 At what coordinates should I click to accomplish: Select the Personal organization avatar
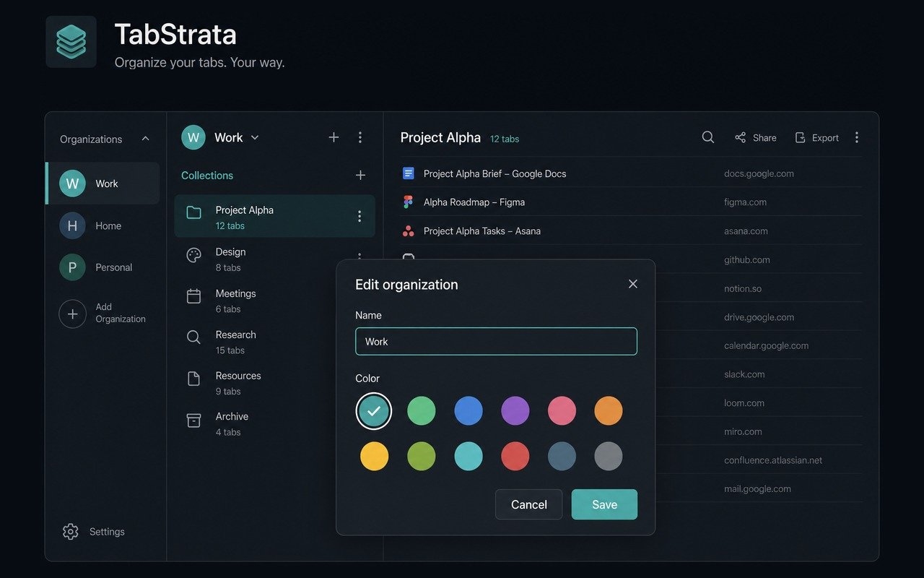tap(72, 267)
